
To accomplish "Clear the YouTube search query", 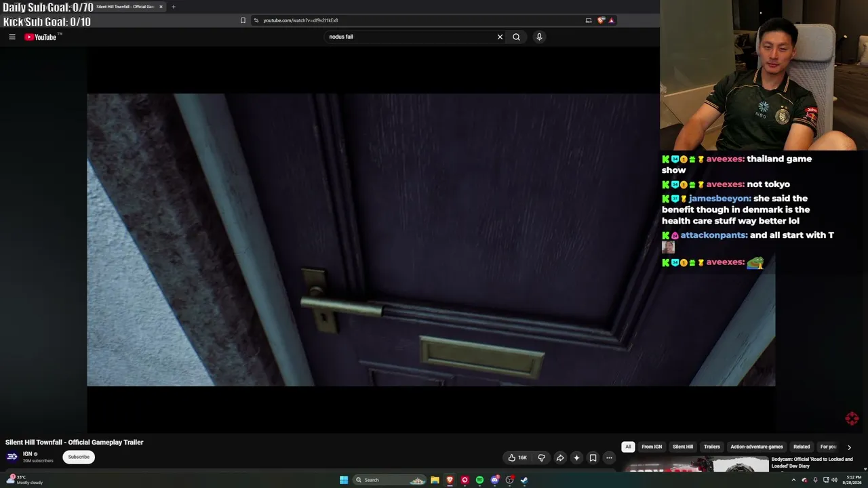I will click(x=500, y=37).
